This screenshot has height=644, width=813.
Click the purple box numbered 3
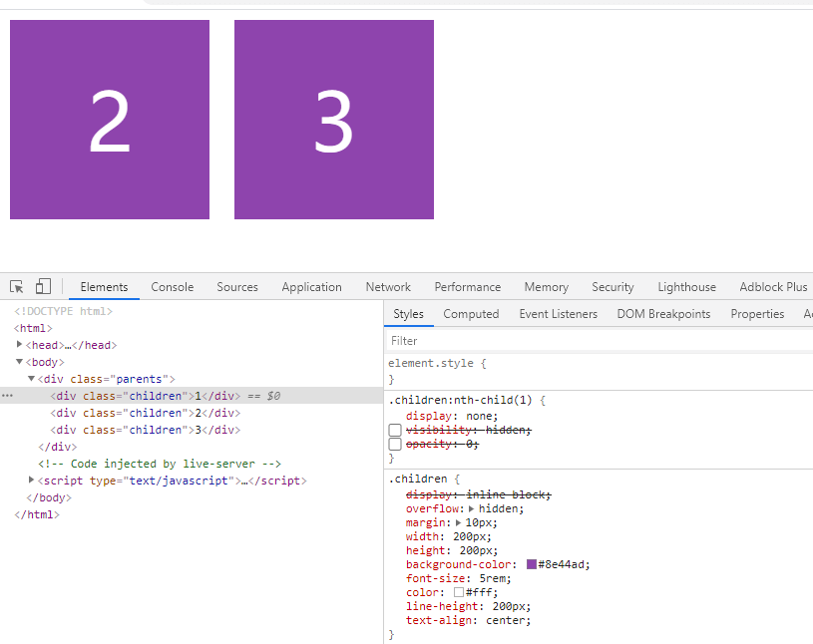point(334,120)
